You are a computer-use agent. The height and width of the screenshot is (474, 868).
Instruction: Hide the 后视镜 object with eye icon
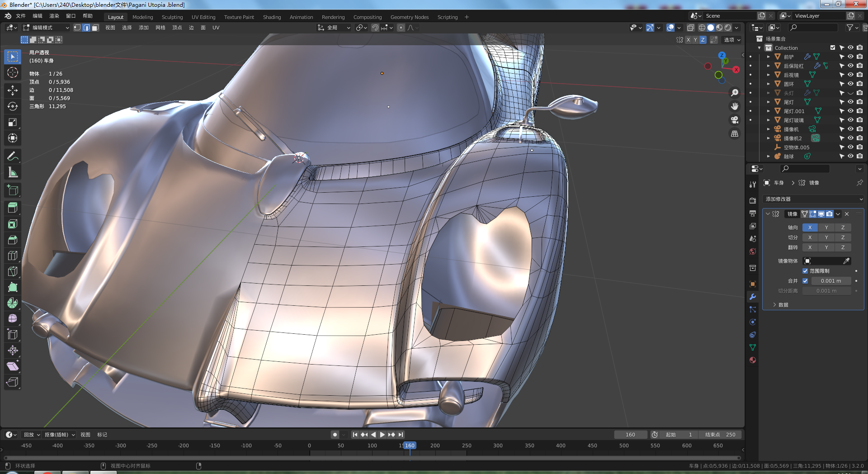pos(850,75)
